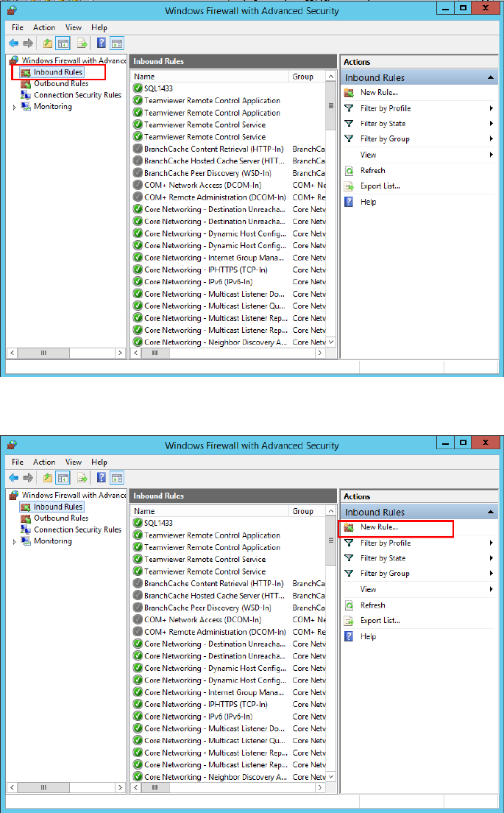Click Filter by State action, lower window
The width and height of the screenshot is (504, 813).
click(x=383, y=558)
